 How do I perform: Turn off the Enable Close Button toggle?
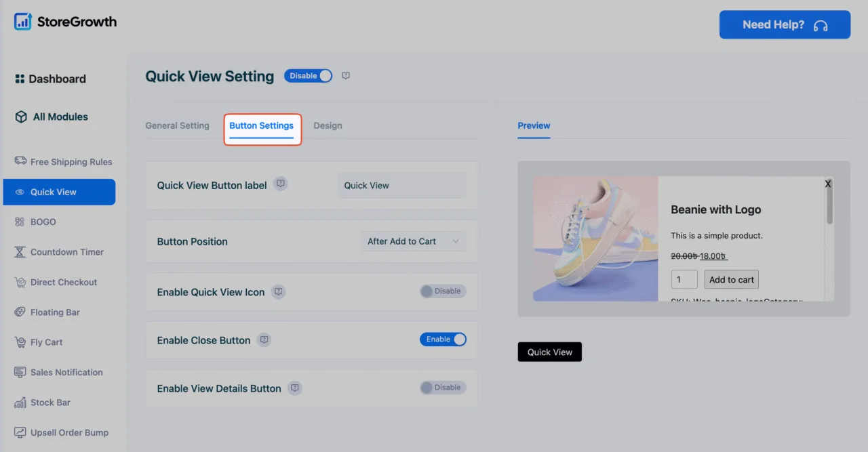pos(443,340)
